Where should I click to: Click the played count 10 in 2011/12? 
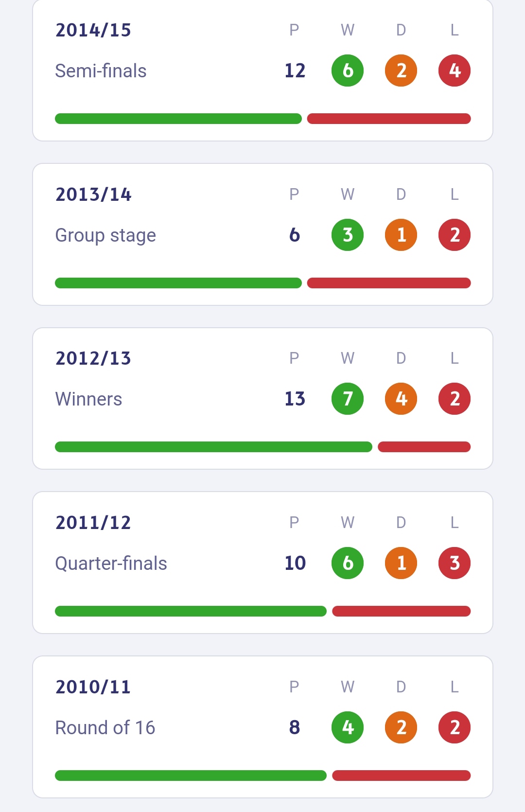(x=295, y=563)
